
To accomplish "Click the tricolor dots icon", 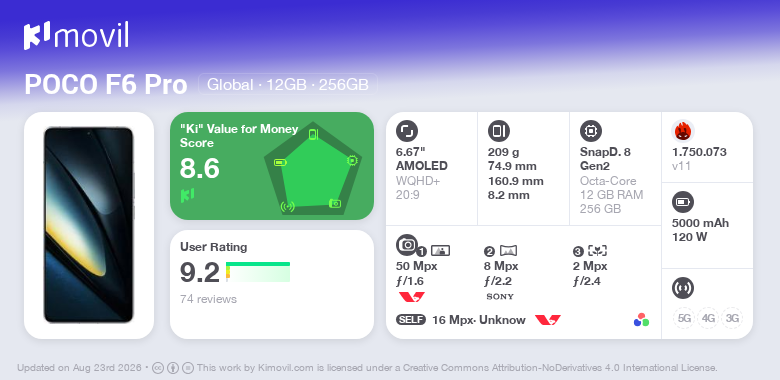I will pyautogui.click(x=641, y=320).
